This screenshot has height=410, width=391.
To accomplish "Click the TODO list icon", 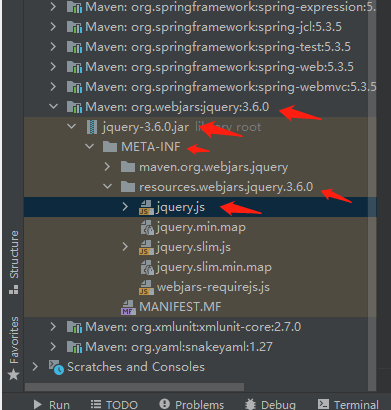I will pyautogui.click(x=96, y=405).
